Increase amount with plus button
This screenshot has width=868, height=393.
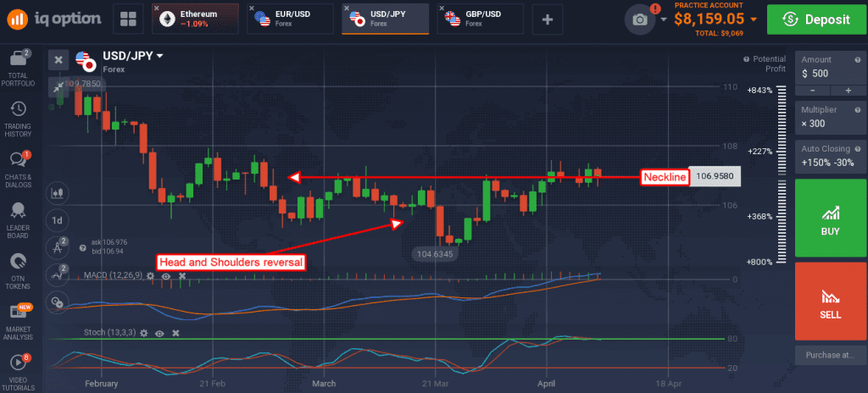tap(848, 91)
